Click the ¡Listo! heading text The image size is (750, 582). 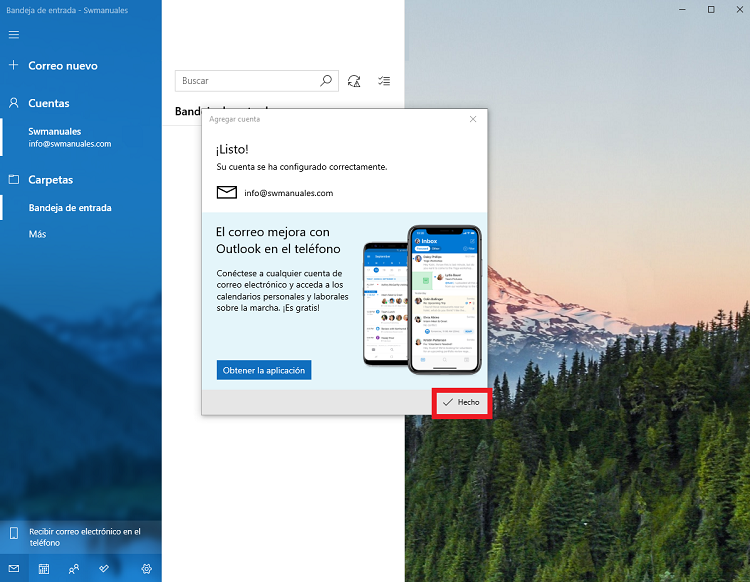pos(232,150)
